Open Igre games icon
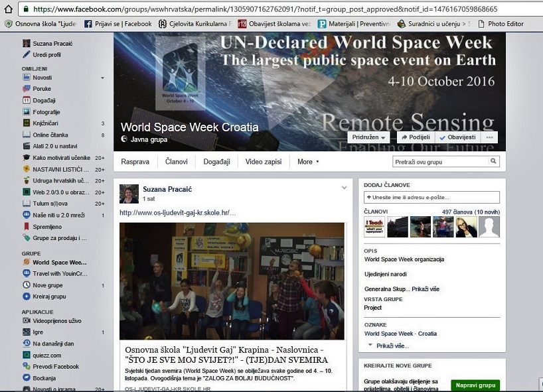 [27, 332]
